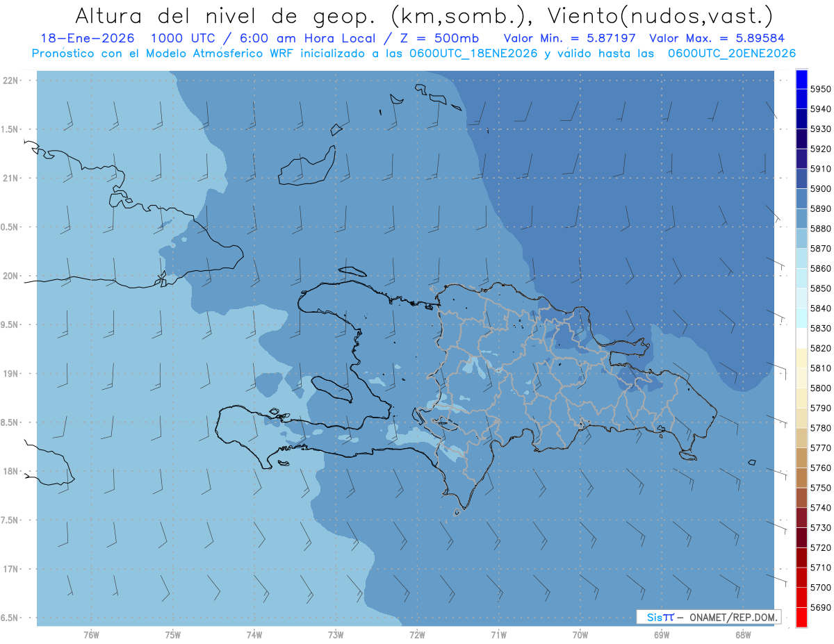The image size is (834, 644).
Task: Click the 70W longitude label
Action: (580, 635)
